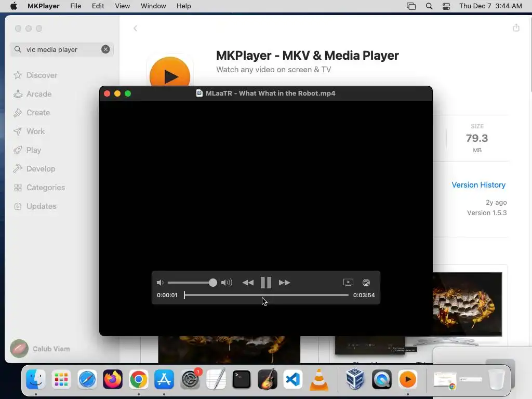Click the MLaaTR video file title
This screenshot has width=532, height=399.
270,94
